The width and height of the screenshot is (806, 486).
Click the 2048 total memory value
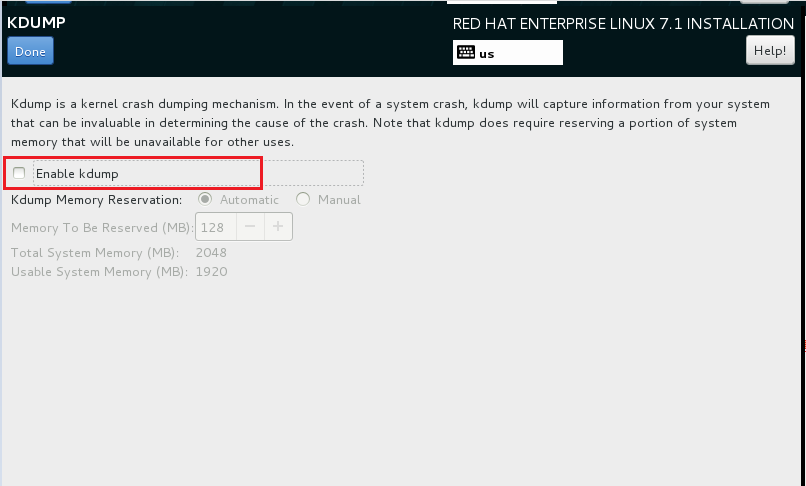tap(211, 253)
